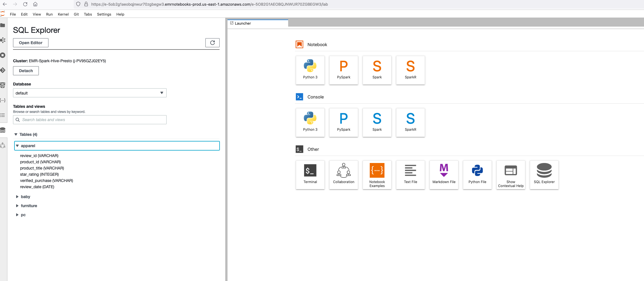Open the curly-braces snippets sidebar icon
This screenshot has height=281, width=644.
click(x=3, y=100)
